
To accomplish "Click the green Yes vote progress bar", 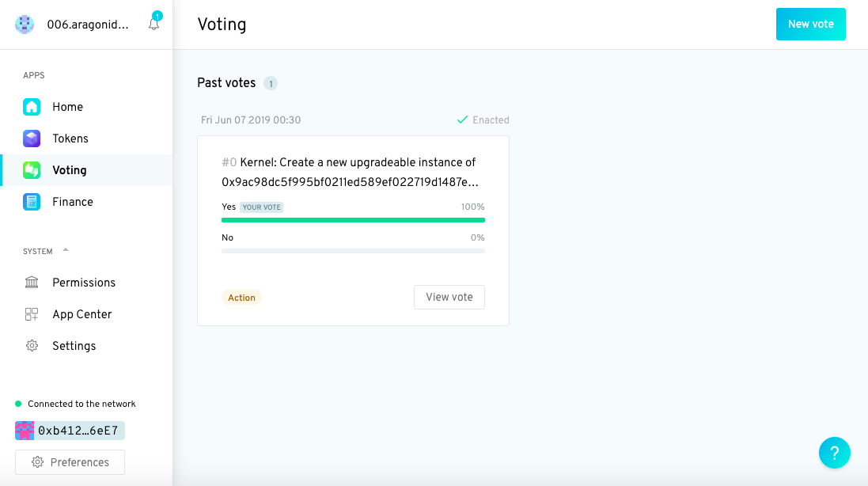I will [x=353, y=220].
